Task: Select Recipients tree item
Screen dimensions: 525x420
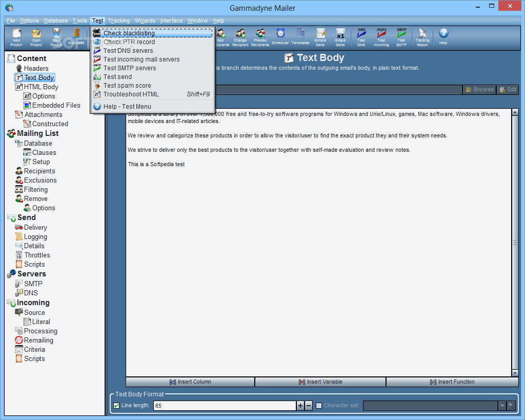Action: coord(39,171)
